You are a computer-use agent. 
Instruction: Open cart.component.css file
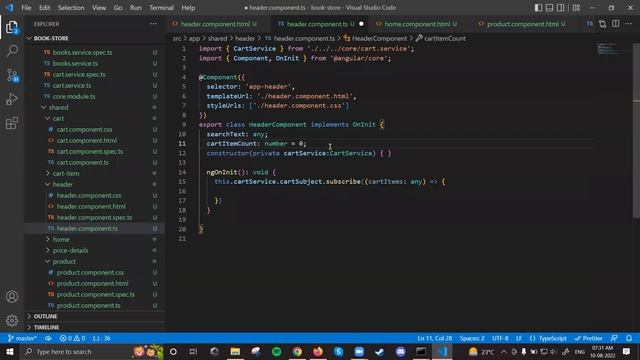pyautogui.click(x=84, y=129)
